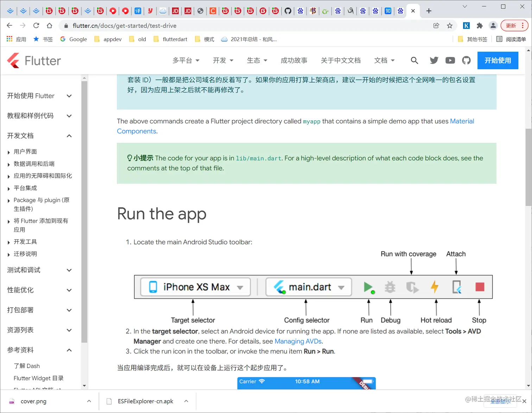Click the 更新 browser update button
This screenshot has width=532, height=413.
point(514,25)
